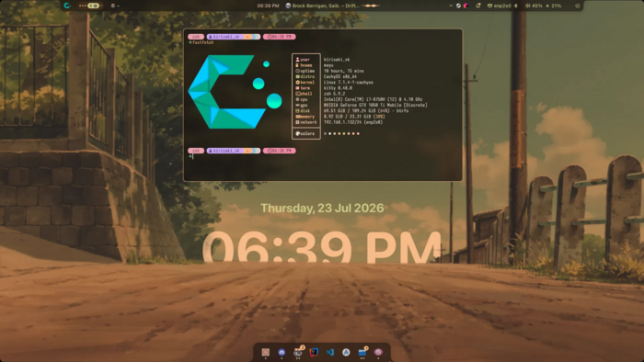Screen dimensions: 644x362
Task: Open the kitty terminal dock icon
Action: [298, 352]
